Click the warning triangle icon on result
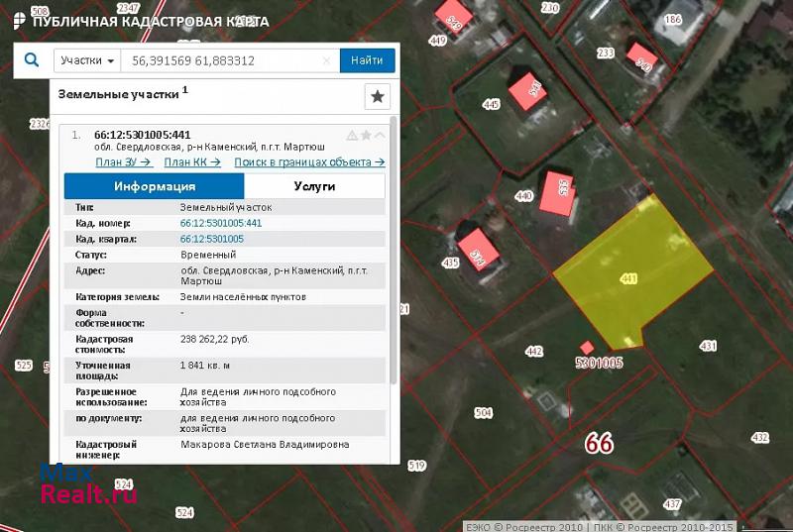 pyautogui.click(x=352, y=135)
